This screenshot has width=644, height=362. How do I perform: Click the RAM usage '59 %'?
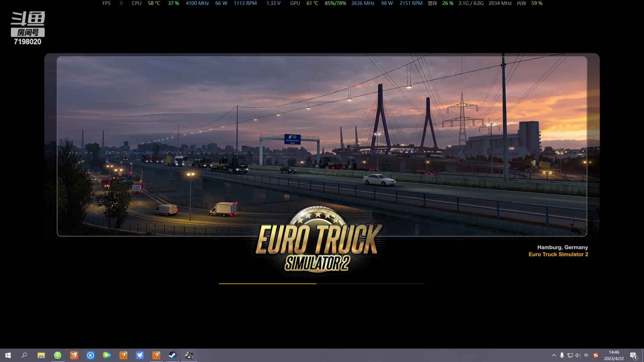(x=537, y=3)
